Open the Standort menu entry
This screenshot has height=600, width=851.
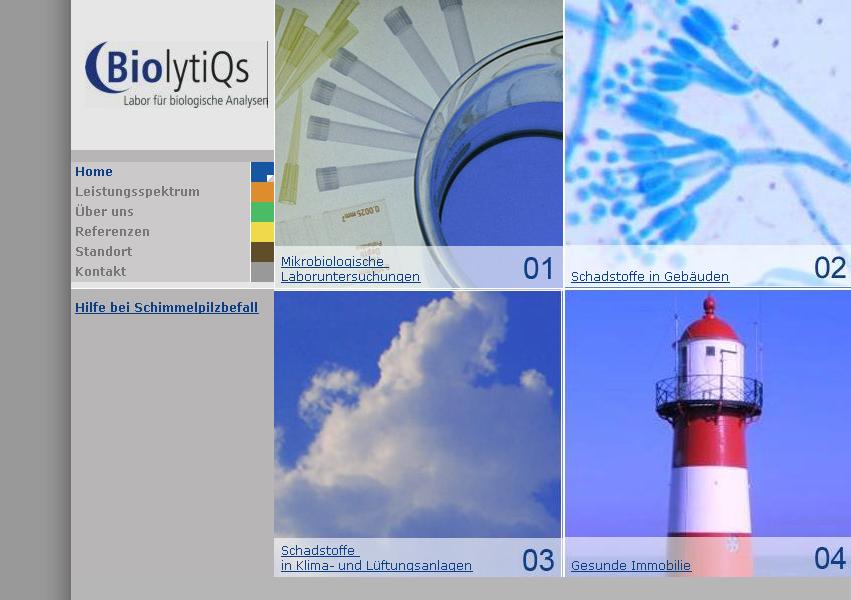[x=103, y=252]
